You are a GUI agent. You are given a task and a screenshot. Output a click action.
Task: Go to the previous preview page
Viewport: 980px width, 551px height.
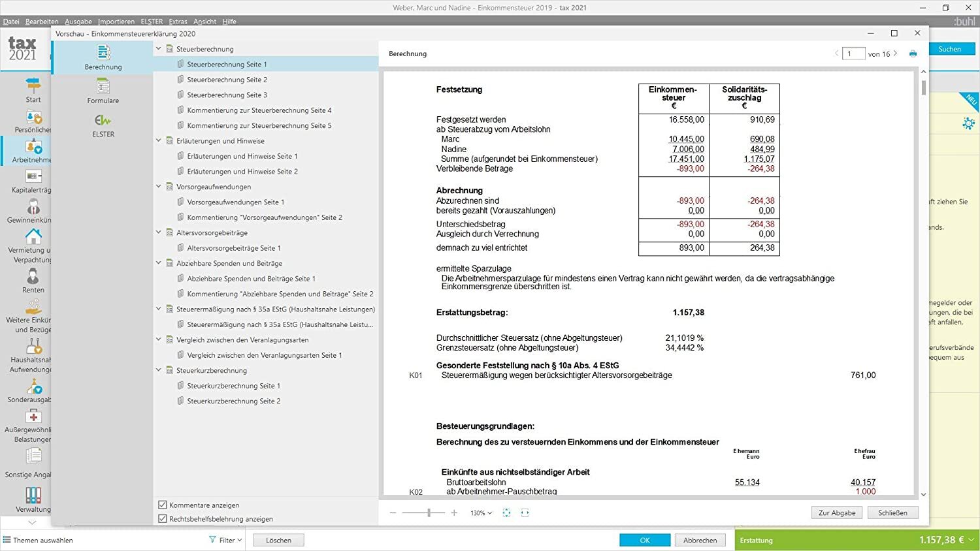click(x=836, y=54)
